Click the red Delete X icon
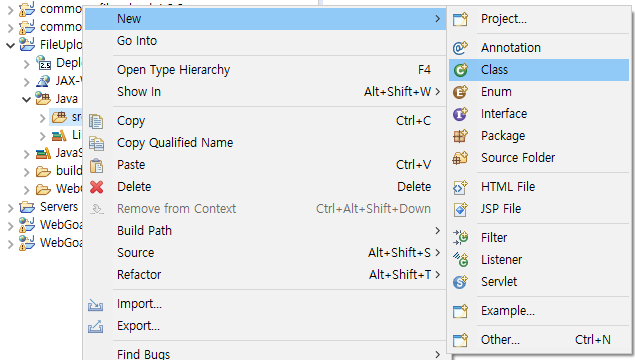 [x=96, y=187]
